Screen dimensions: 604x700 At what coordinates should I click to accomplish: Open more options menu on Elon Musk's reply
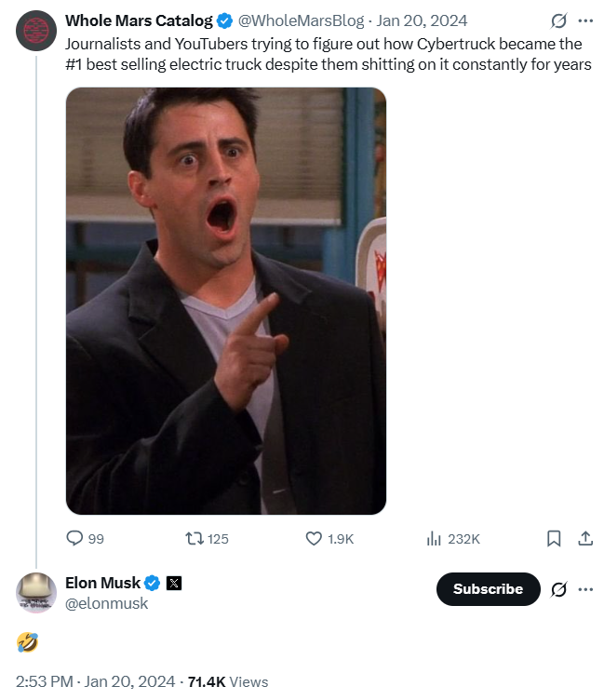[585, 589]
